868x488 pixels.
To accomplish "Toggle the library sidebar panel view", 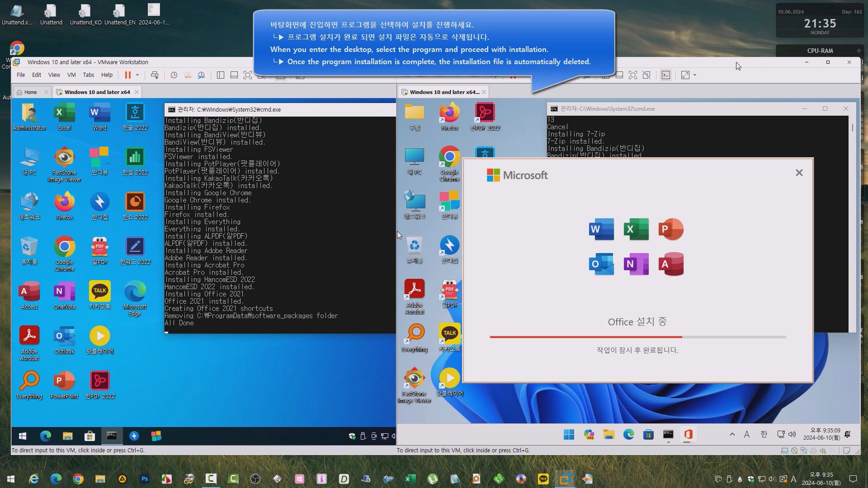I will coord(221,75).
